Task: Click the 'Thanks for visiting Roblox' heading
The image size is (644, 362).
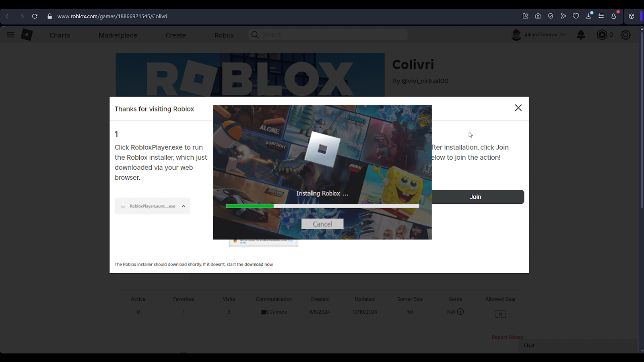Action: click(154, 109)
